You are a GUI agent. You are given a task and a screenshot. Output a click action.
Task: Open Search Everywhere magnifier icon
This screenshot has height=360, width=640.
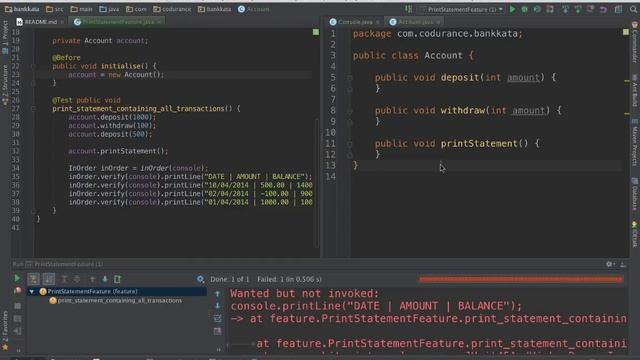pos(633,9)
